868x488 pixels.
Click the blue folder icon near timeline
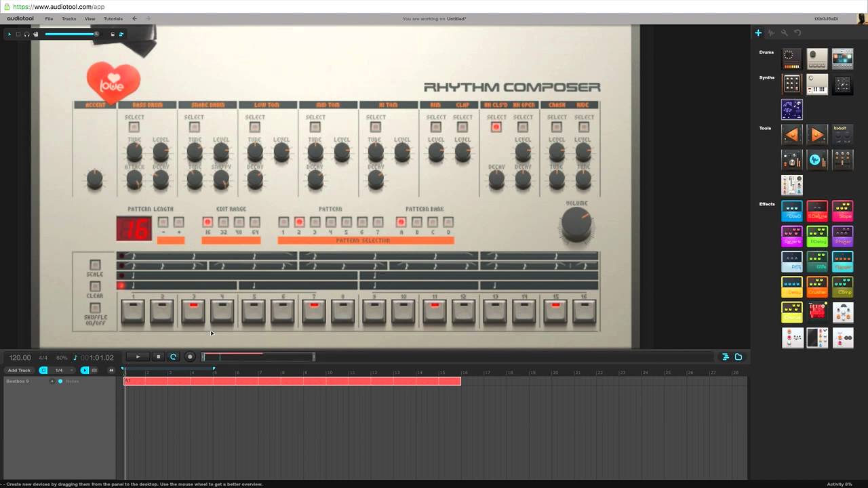click(738, 357)
